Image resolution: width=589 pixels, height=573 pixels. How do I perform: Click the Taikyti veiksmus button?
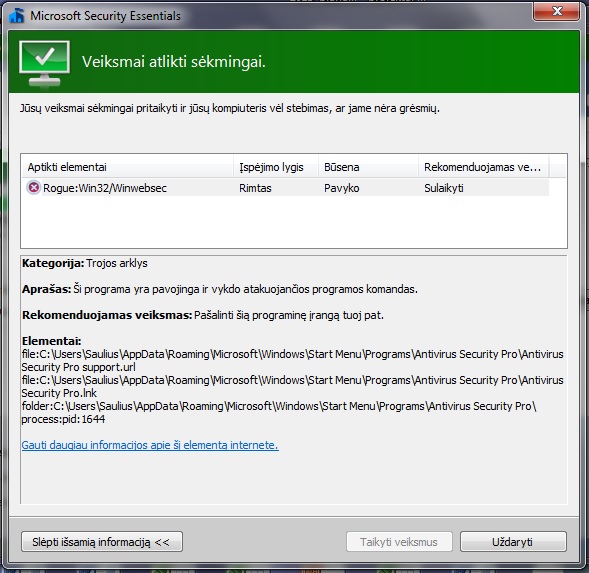coord(399,541)
